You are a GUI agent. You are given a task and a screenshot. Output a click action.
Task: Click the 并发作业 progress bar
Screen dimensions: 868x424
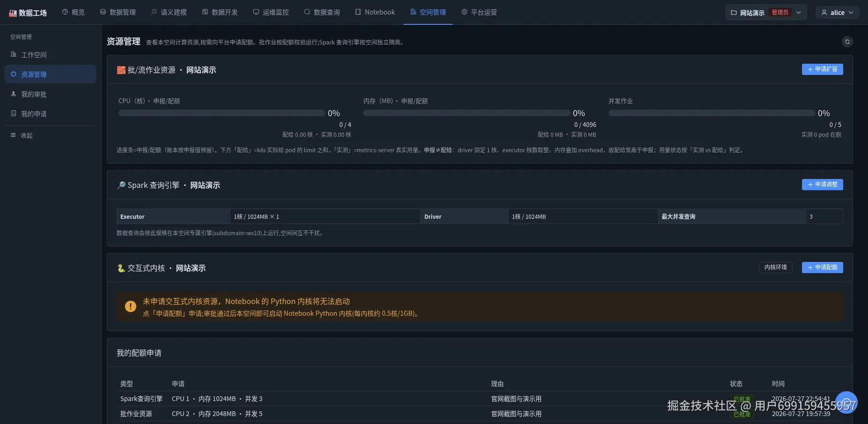pos(712,113)
